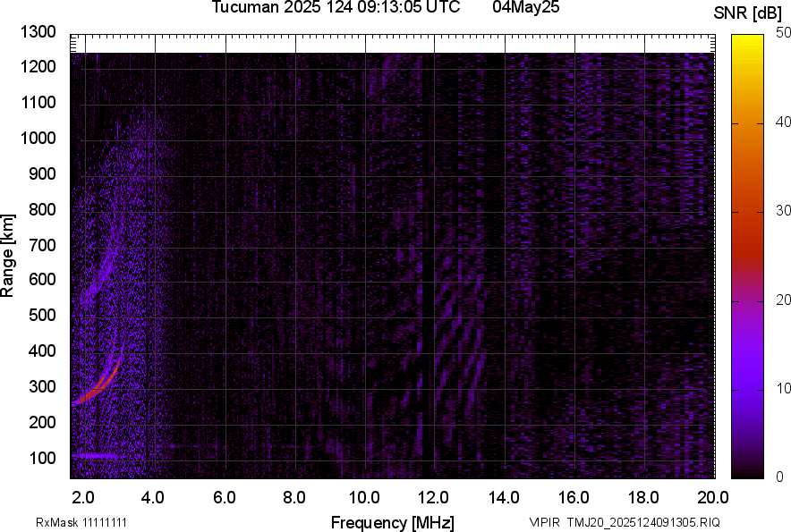Viewport: 791px width, 532px height.
Task: Click the RxMask 11111111 label
Action: pyautogui.click(x=81, y=522)
